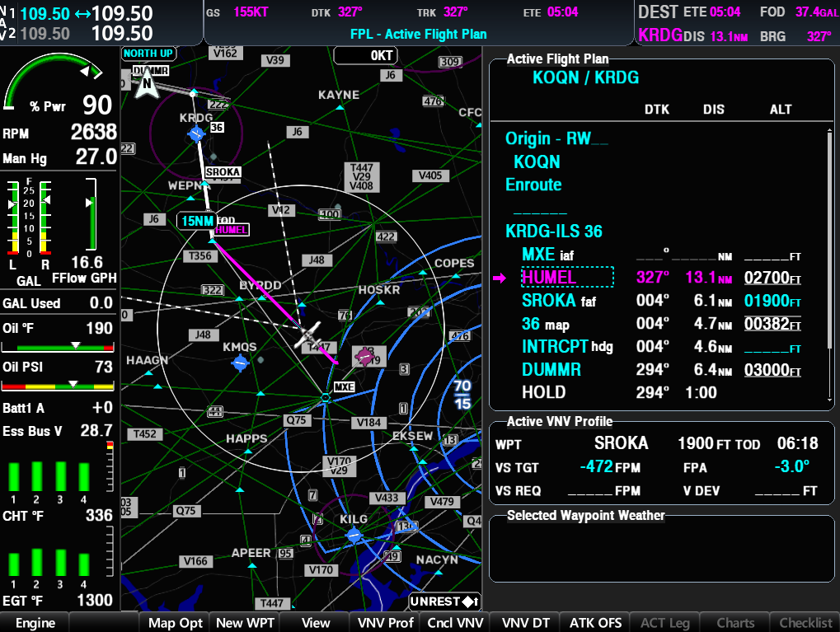Open the Map Opt softkey menu
The image size is (840, 632).
(x=175, y=623)
